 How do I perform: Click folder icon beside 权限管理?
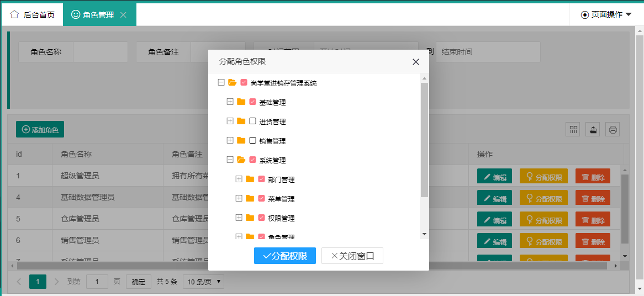point(250,218)
